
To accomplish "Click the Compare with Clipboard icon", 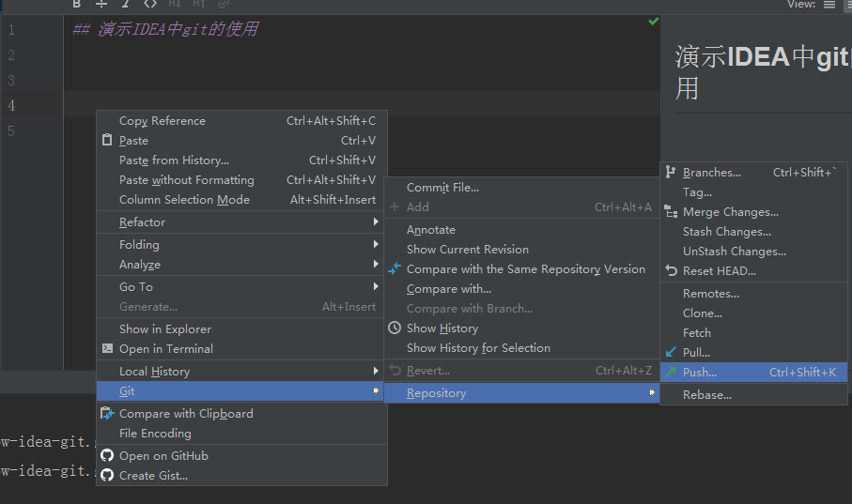I will (x=107, y=413).
